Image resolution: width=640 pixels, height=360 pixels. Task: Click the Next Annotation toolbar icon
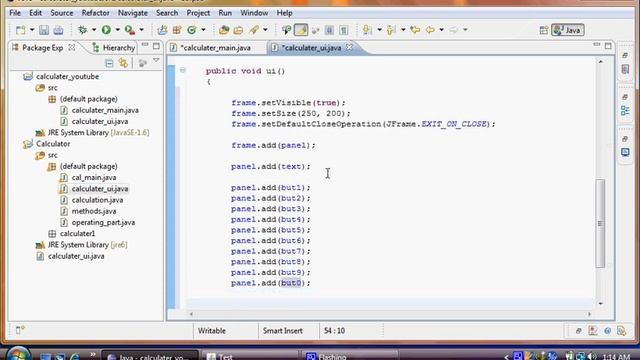[367, 30]
